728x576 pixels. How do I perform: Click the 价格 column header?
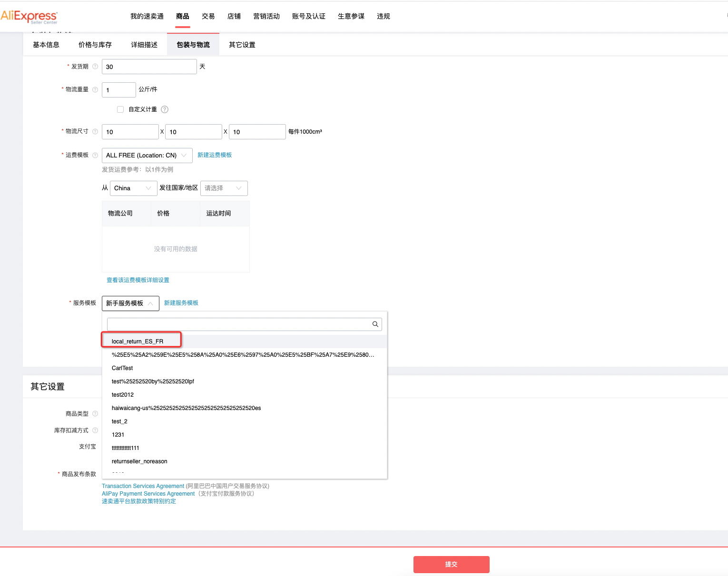(x=176, y=214)
